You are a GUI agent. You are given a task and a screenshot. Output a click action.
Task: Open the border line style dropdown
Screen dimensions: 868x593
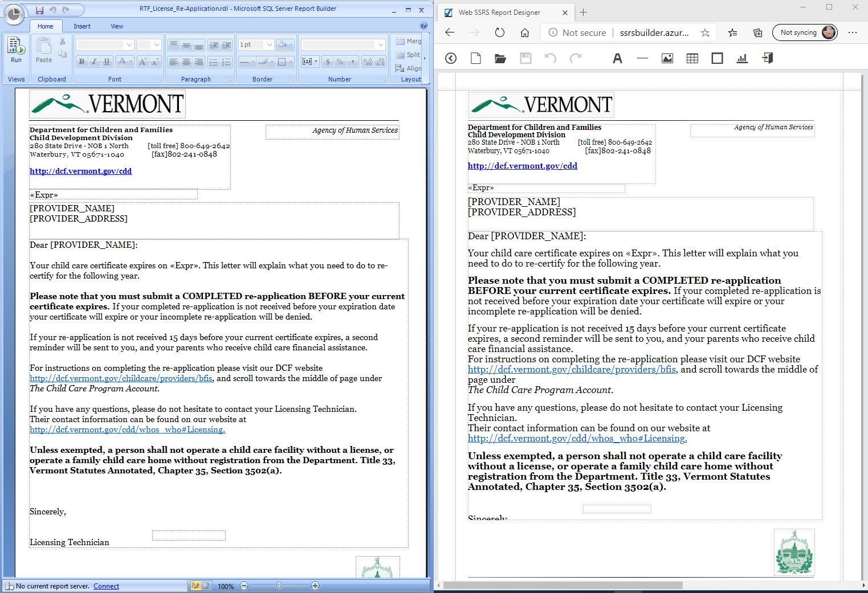pyautogui.click(x=247, y=62)
